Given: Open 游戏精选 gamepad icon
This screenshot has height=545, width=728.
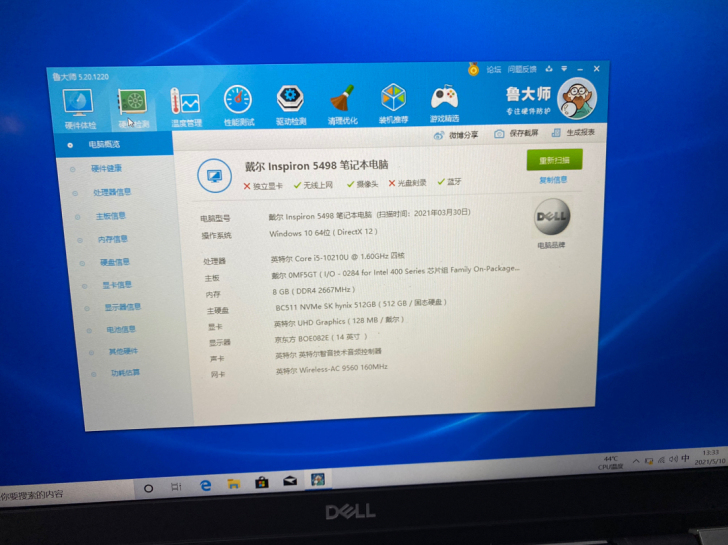Looking at the screenshot, I should click(x=444, y=103).
